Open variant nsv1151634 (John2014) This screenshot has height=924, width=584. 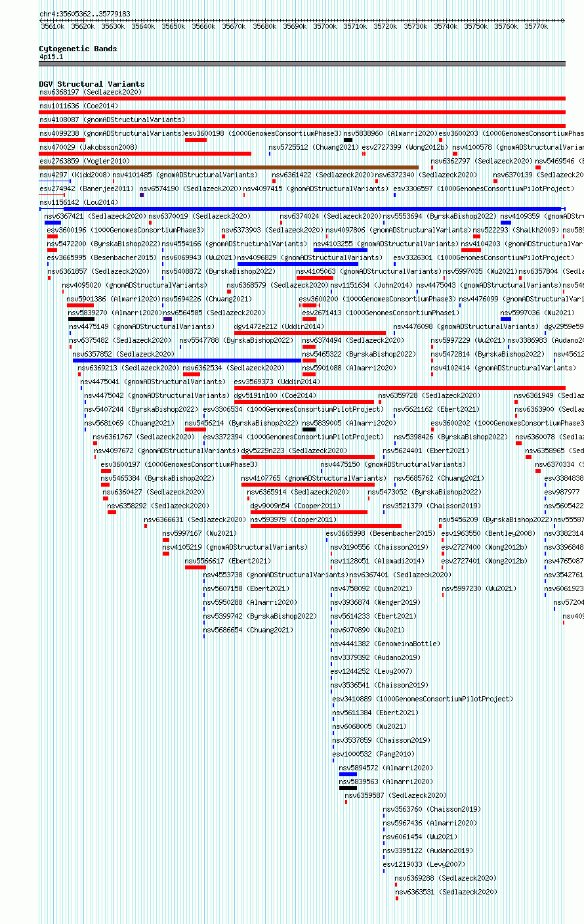[371, 285]
